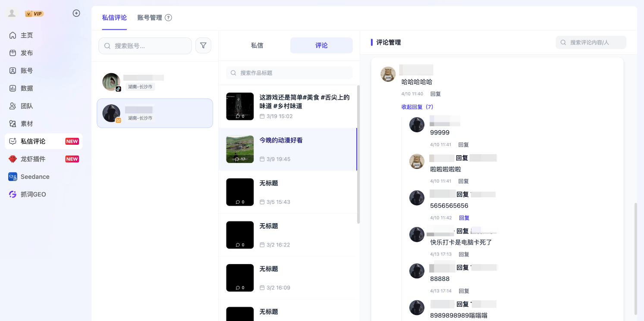The width and height of the screenshot is (644, 321).
Task: Open the 无标题 post dated 3/2 16:22
Action: [x=288, y=235]
